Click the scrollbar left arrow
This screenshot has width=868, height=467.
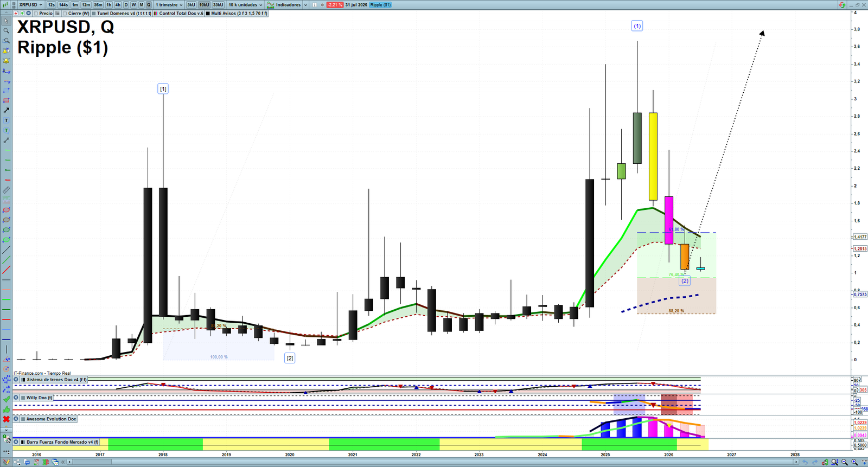(x=70, y=462)
